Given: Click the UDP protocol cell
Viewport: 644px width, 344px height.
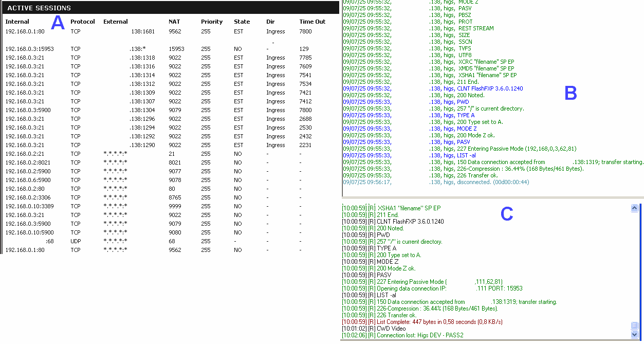Looking at the screenshot, I should tap(76, 241).
